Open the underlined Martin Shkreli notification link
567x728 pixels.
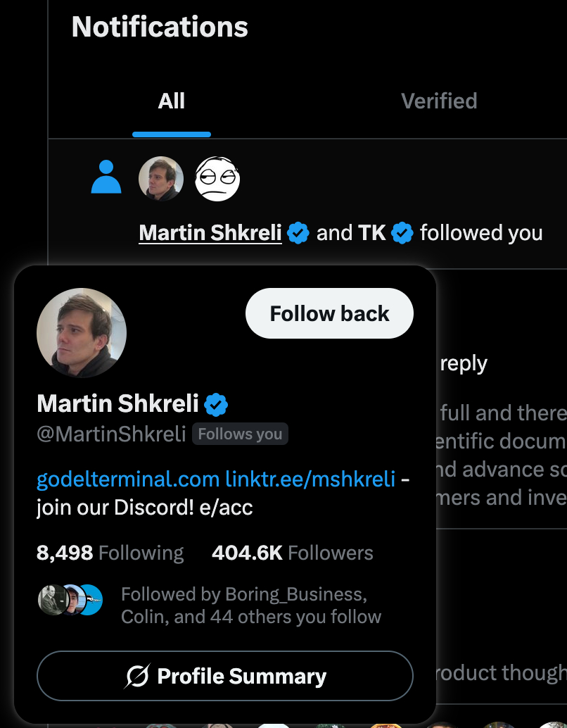click(x=210, y=232)
